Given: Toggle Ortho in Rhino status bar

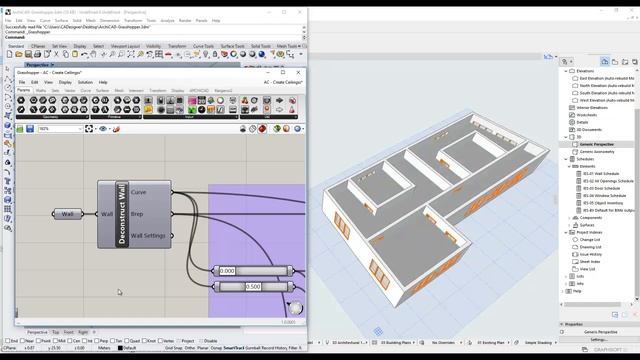Looking at the screenshot, I should [x=190, y=348].
